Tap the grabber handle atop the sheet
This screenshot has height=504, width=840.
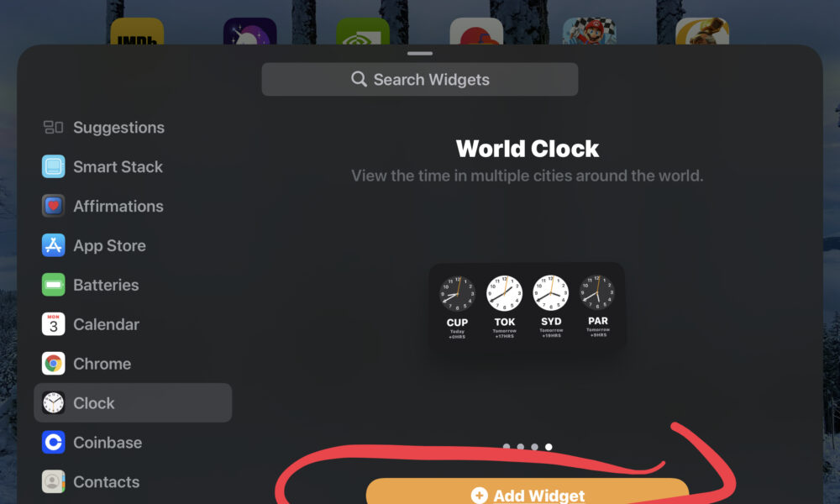point(419,54)
